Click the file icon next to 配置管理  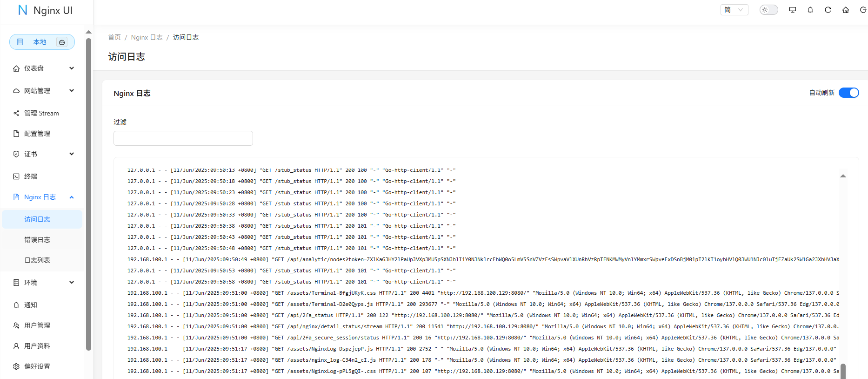pos(16,134)
